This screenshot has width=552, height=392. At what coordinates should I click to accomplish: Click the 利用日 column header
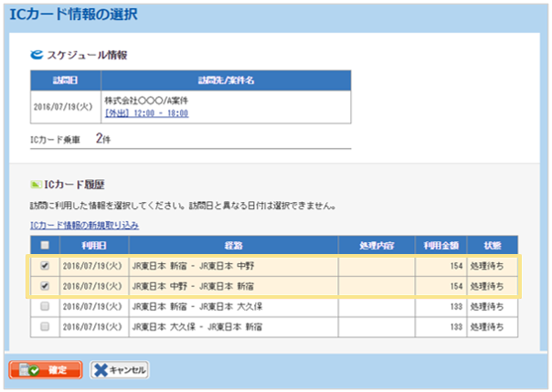(x=94, y=244)
